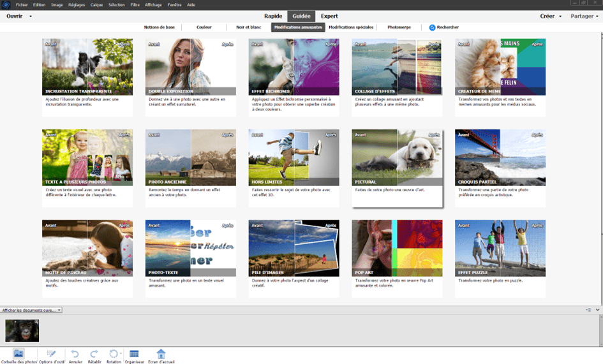Open the Photo ancienne guided edit

pos(190,168)
